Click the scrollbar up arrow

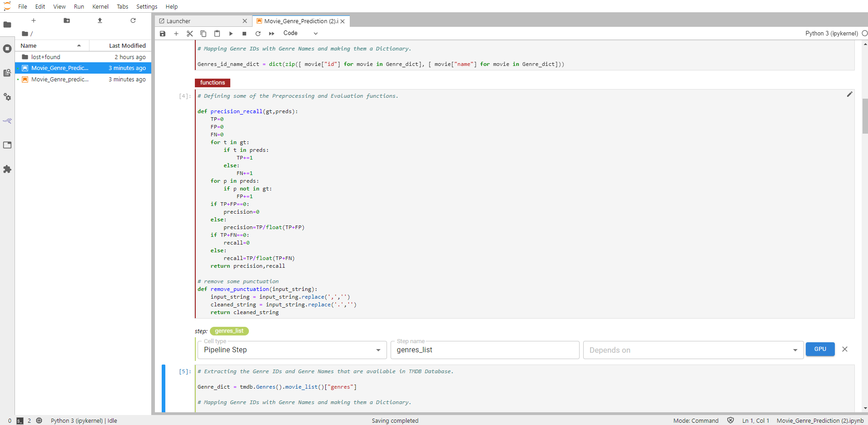coord(865,44)
